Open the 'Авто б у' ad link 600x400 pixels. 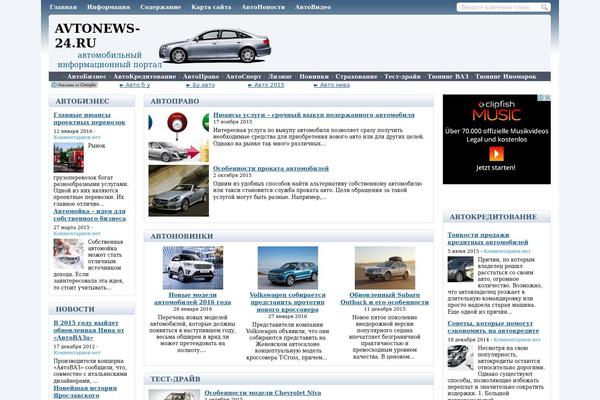coord(135,85)
